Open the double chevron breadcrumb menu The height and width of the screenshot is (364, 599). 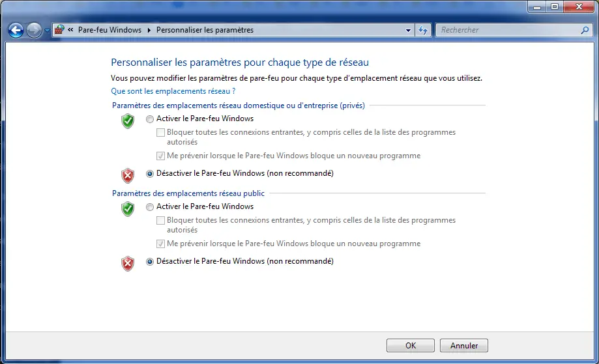(x=70, y=29)
